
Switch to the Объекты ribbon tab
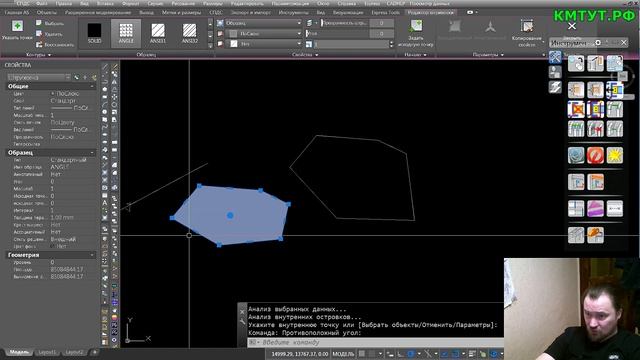pos(47,13)
